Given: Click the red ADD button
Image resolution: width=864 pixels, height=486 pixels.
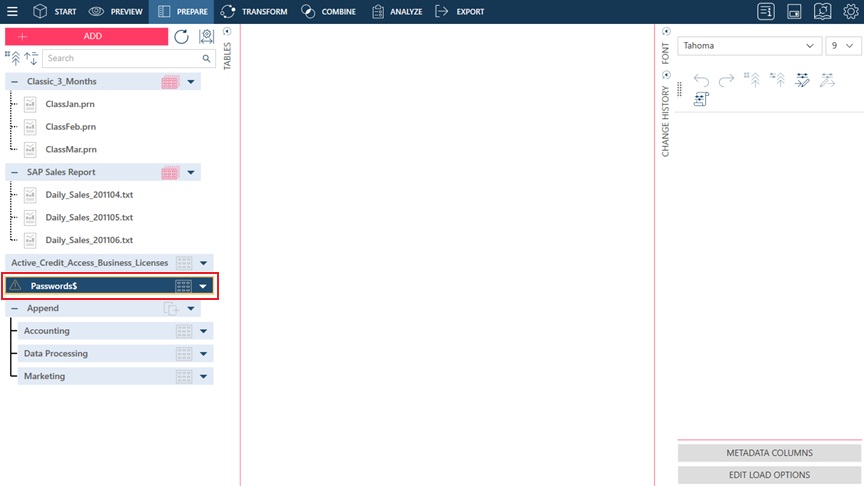Looking at the screenshot, I should [87, 36].
